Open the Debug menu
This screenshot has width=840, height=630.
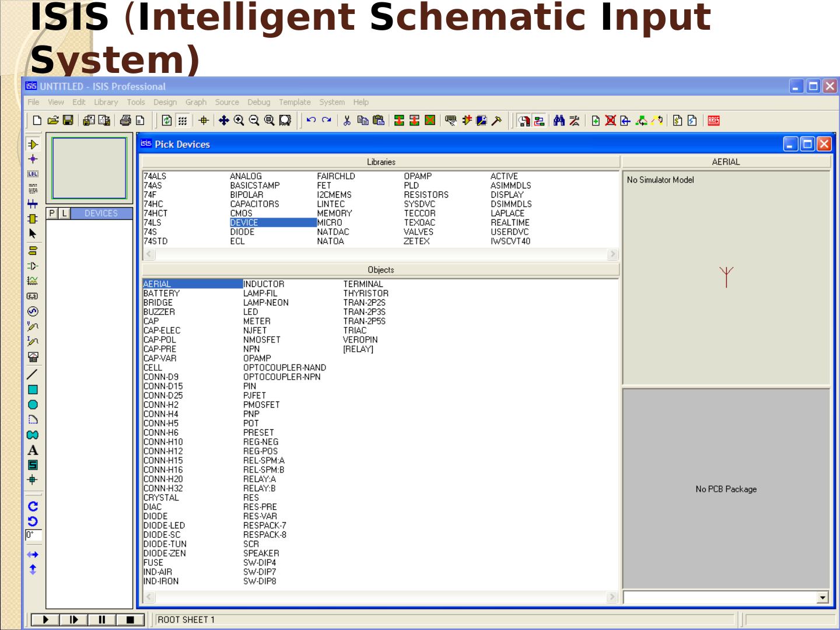pos(259,102)
